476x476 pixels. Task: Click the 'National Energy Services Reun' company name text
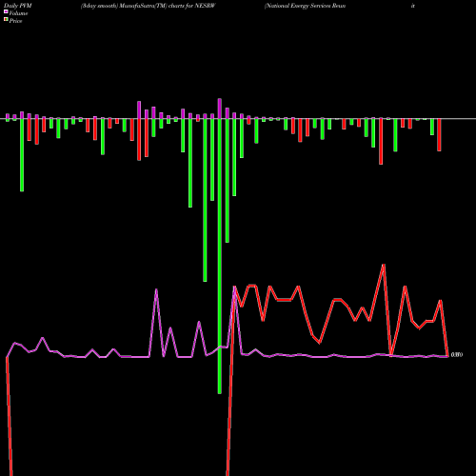tap(306, 6)
